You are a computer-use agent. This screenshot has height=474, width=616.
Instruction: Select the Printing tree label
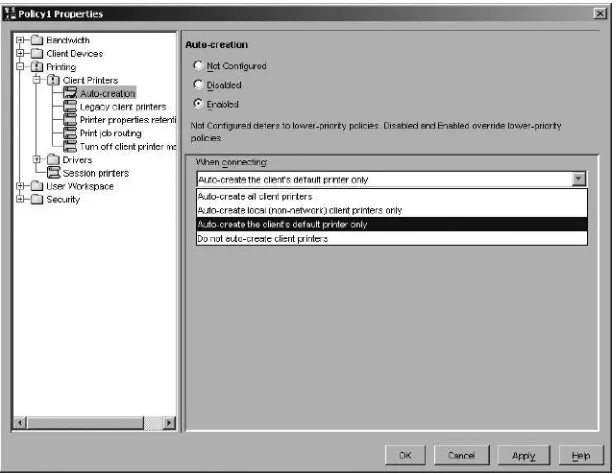pos(61,67)
